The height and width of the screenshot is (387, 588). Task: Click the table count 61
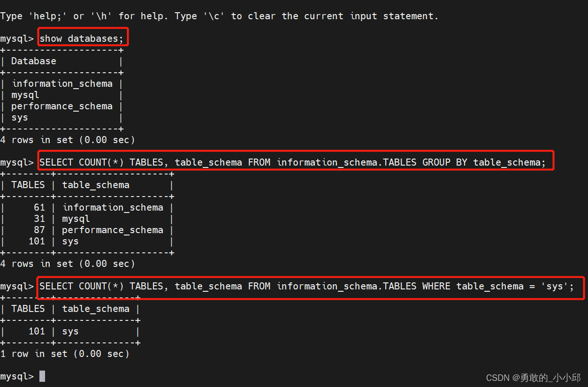[x=39, y=207]
